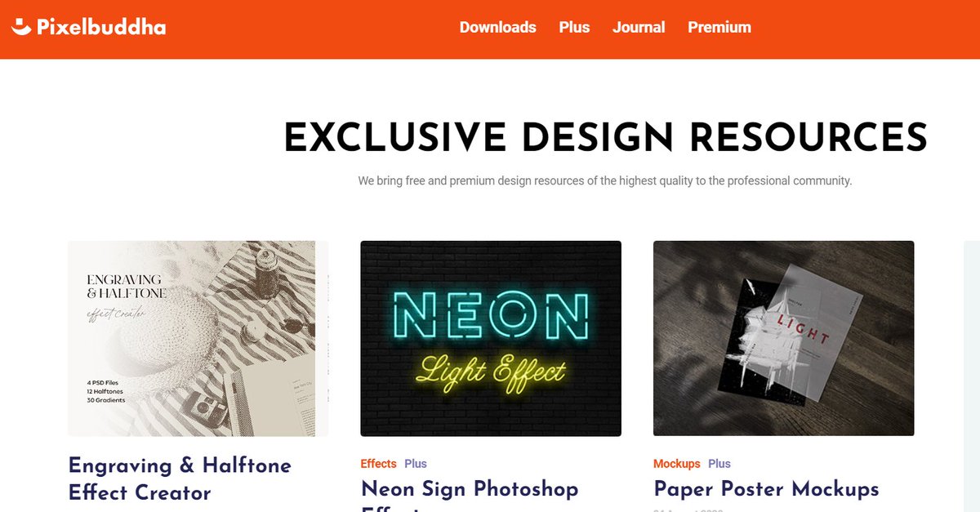Open the Journal navigation link
Screen dimensions: 980x512
(639, 27)
